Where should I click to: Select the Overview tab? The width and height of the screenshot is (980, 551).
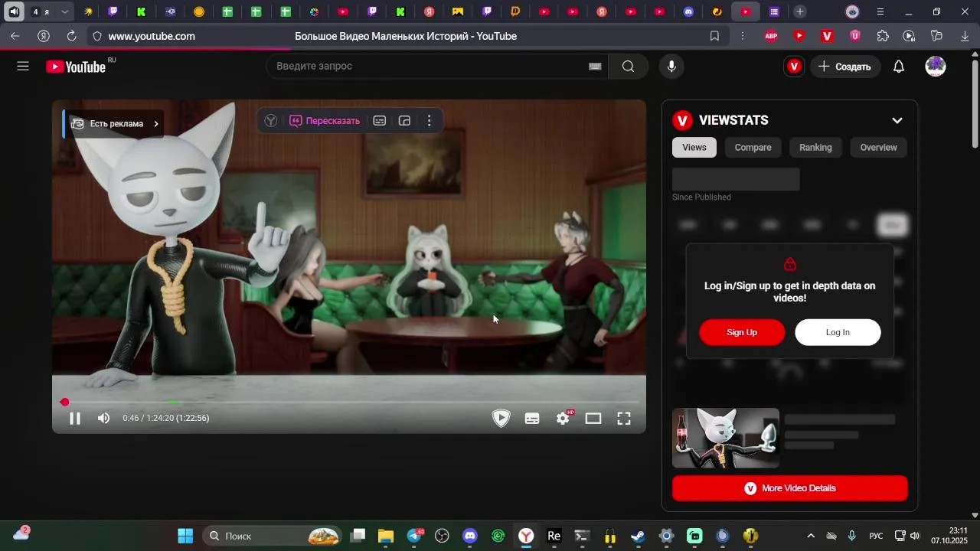(878, 148)
